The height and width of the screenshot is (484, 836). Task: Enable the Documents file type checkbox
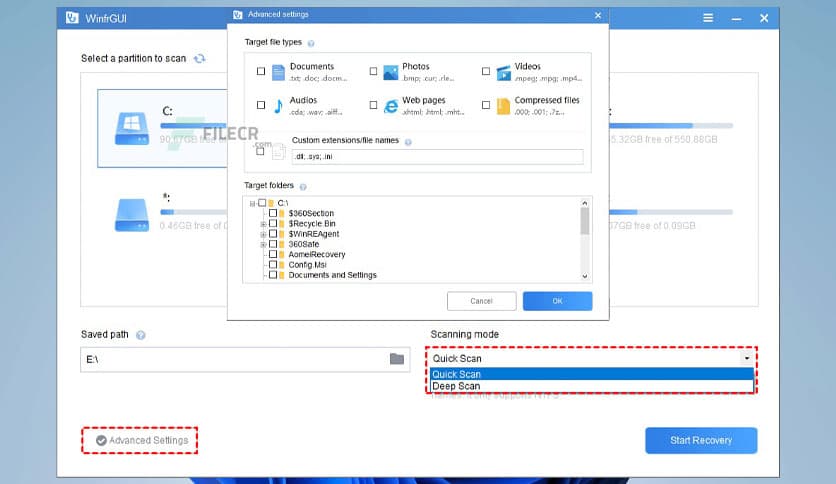click(x=261, y=71)
